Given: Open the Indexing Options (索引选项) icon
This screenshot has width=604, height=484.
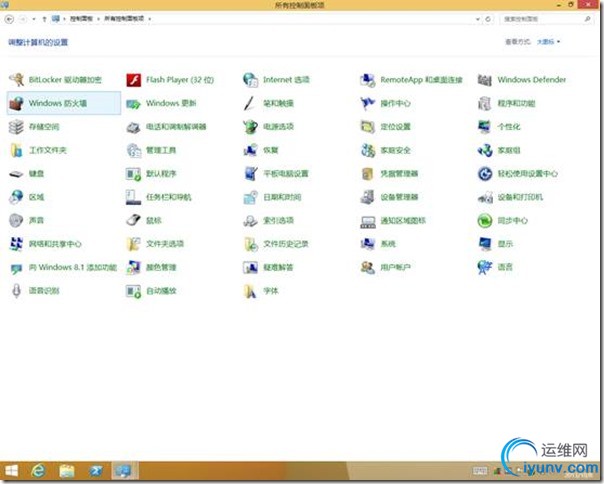Looking at the screenshot, I should click(x=250, y=220).
